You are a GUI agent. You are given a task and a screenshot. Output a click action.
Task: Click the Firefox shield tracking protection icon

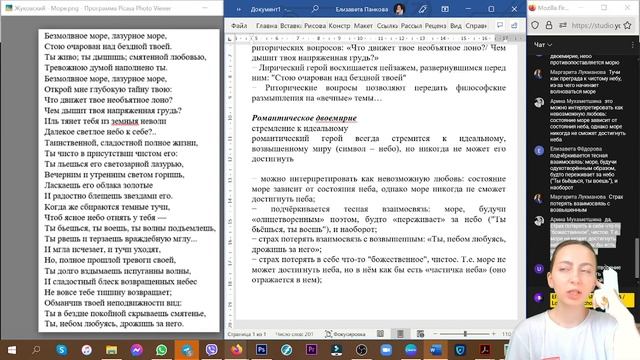click(535, 25)
